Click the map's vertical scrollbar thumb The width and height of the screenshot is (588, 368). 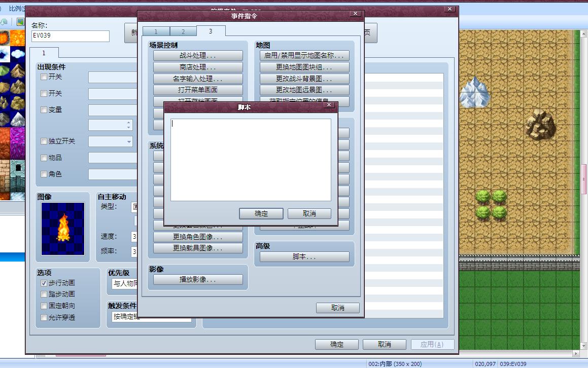pyautogui.click(x=584, y=179)
